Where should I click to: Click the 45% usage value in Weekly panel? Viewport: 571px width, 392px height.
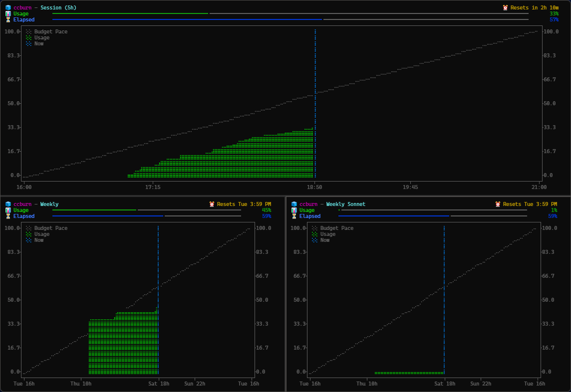(x=267, y=210)
